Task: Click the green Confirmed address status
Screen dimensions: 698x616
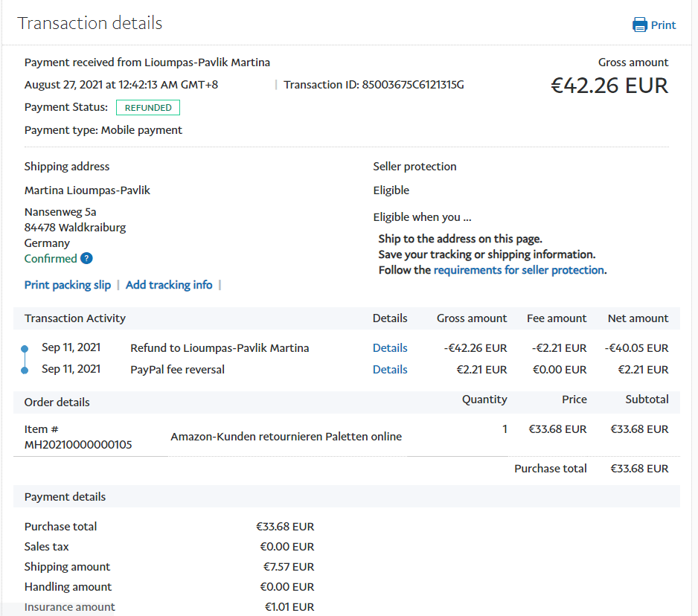Action: pos(51,259)
